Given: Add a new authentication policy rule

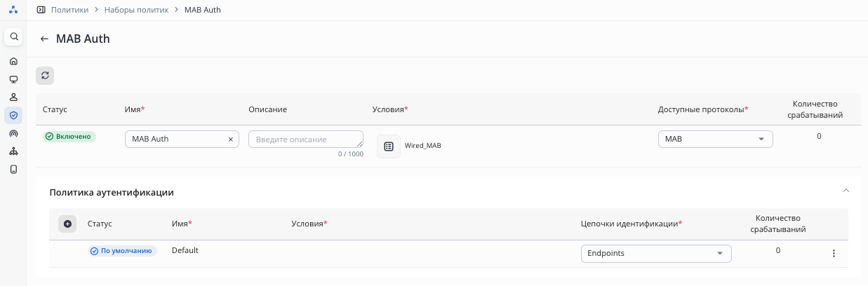Looking at the screenshot, I should pyautogui.click(x=67, y=224).
